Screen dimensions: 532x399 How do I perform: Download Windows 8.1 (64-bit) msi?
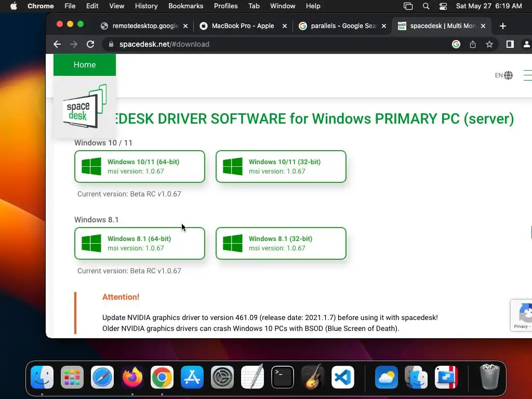pyautogui.click(x=140, y=243)
